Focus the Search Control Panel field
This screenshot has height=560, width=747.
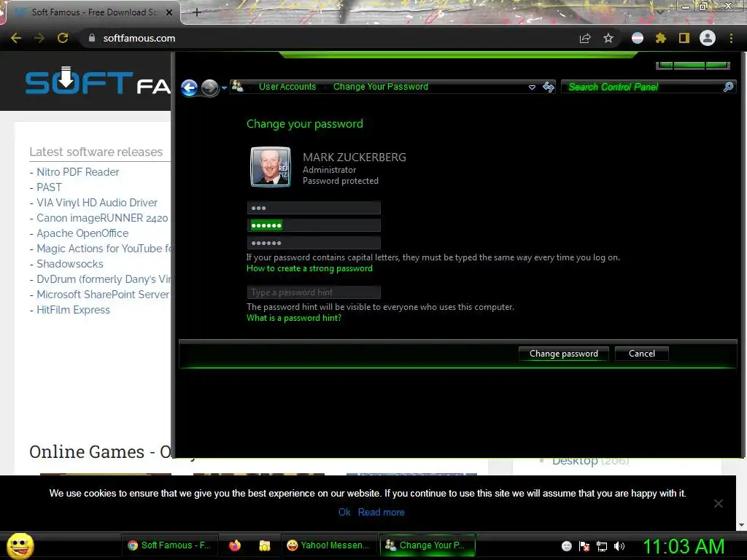(643, 87)
